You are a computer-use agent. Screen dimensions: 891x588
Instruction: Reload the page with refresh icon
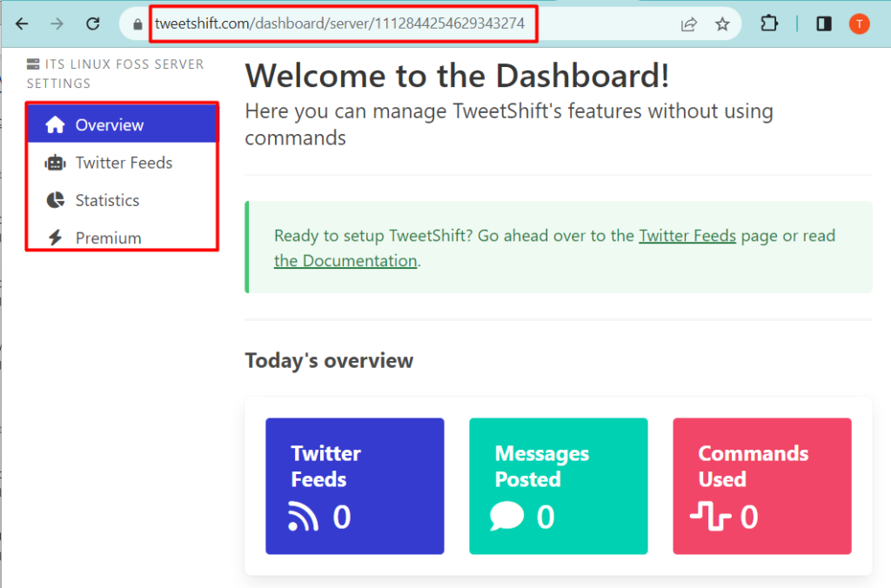pos(92,23)
